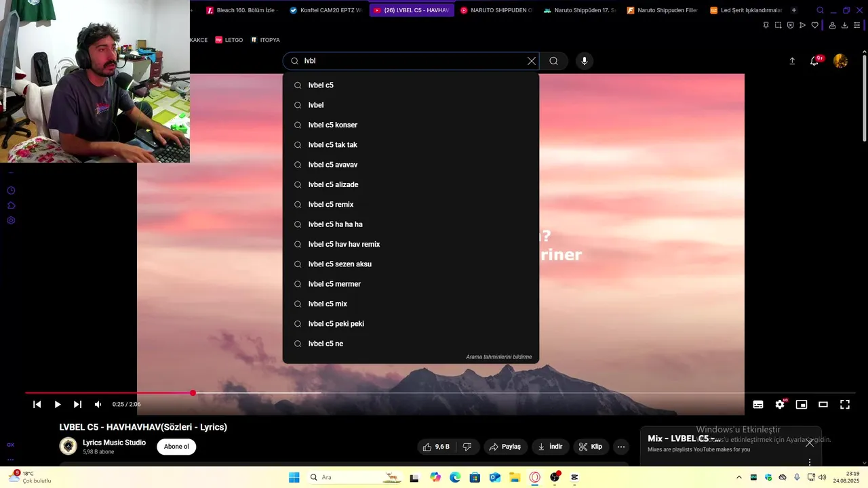The width and height of the screenshot is (868, 488).
Task: Open the browser downloads icon
Action: tap(844, 25)
